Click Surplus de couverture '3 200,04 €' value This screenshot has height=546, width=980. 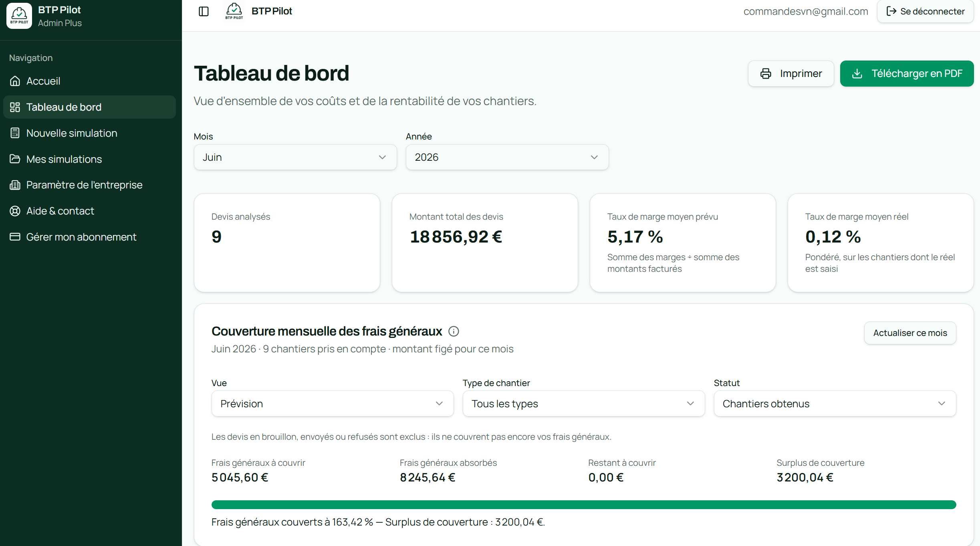[805, 477]
